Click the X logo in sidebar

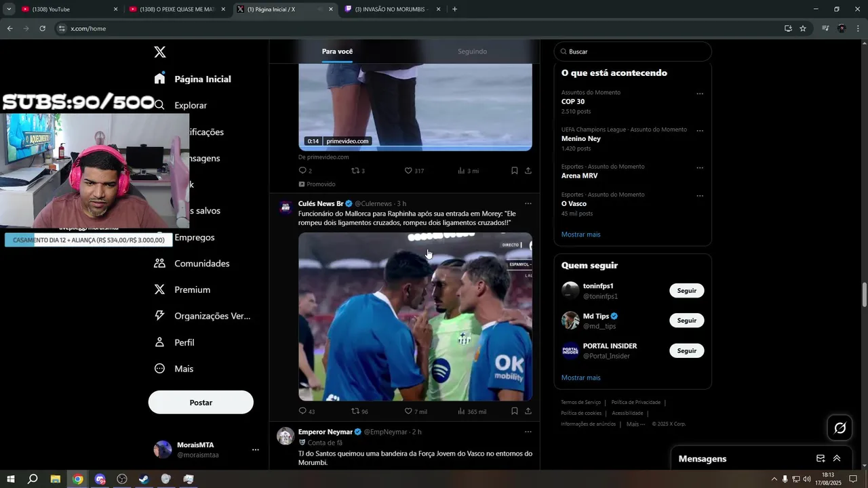160,52
